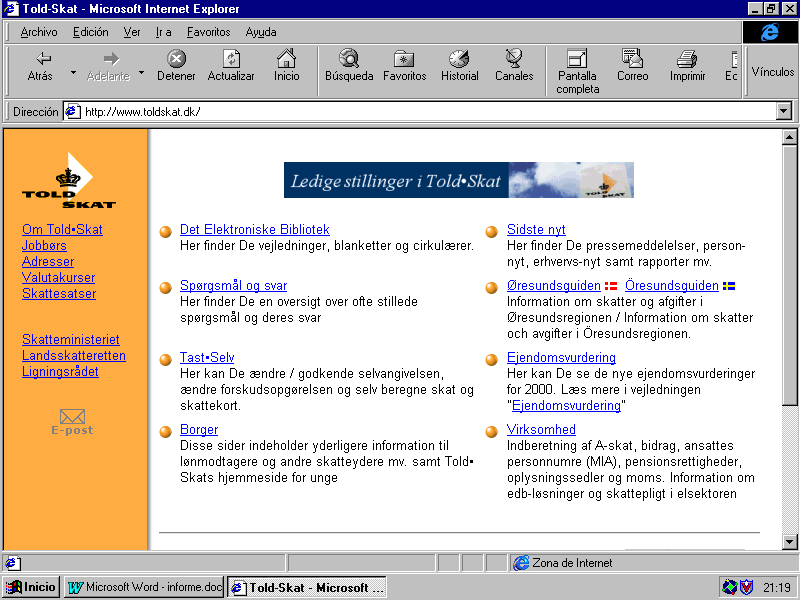Screen dimensions: 800x600
Task: Follow the Ligningsrådet link
Action: pyautogui.click(x=60, y=371)
